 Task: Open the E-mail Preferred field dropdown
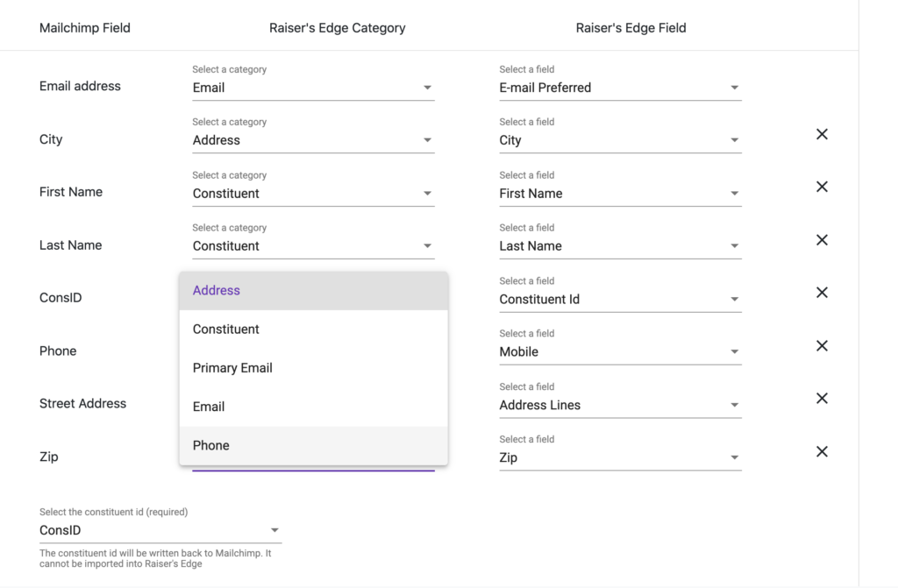[620, 88]
